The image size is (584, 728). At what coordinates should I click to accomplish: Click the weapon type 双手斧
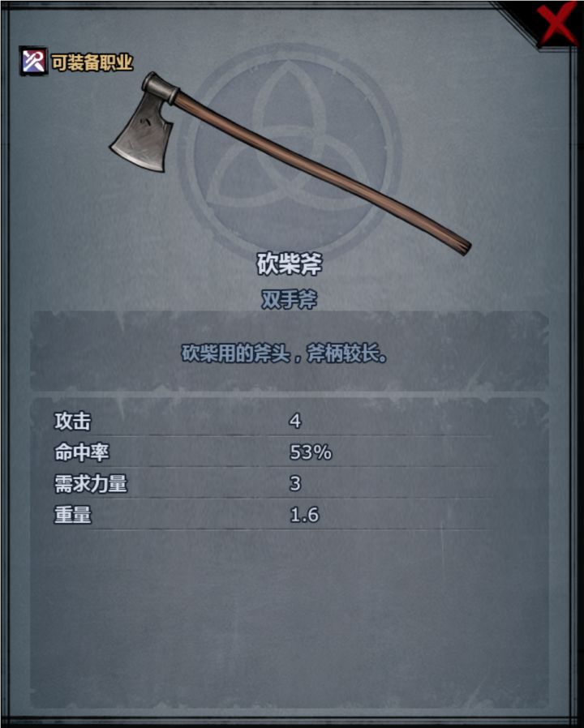(290, 299)
